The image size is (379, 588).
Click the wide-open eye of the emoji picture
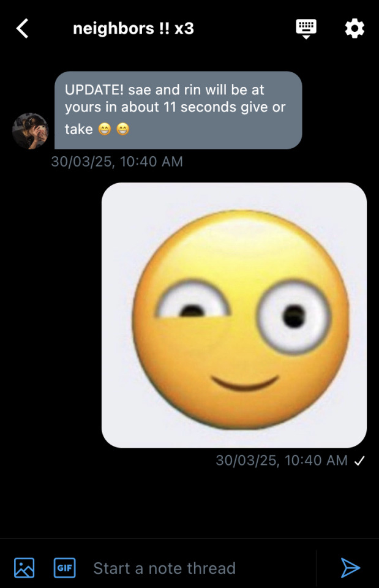[294, 317]
